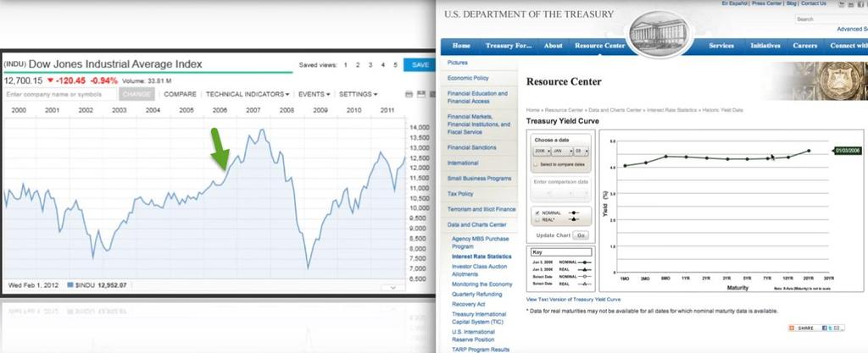Open the 'En Español' link

coord(737,3)
